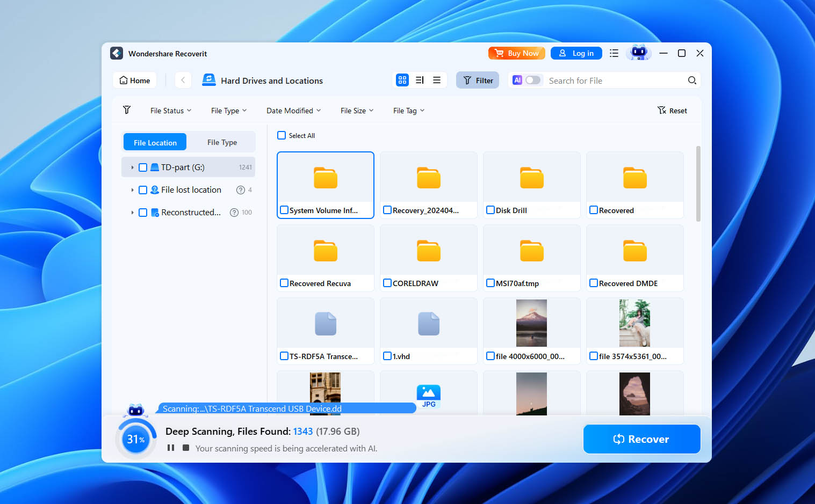Viewport: 815px width, 504px height.
Task: Check the Select All checkbox
Action: (x=282, y=135)
